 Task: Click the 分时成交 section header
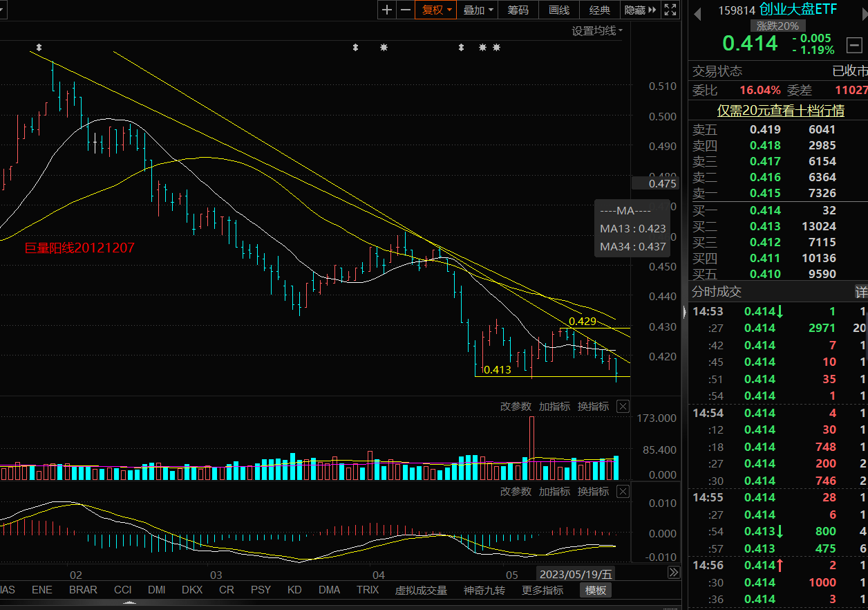pyautogui.click(x=717, y=292)
